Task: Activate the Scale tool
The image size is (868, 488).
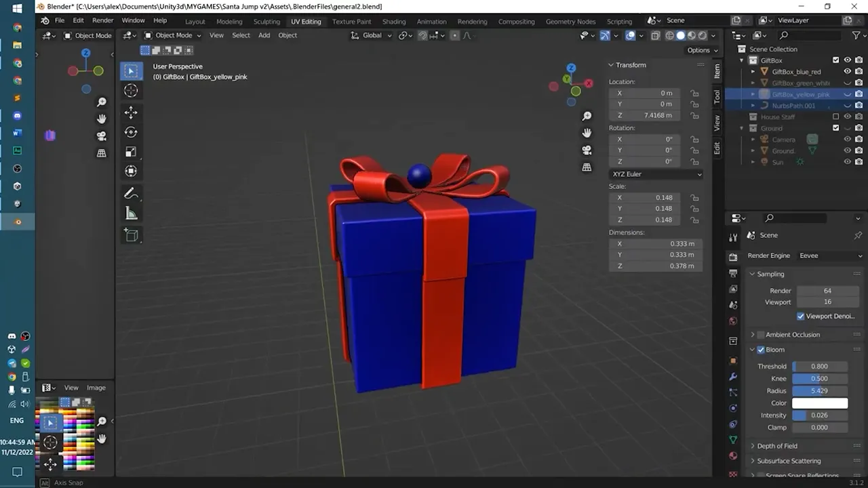Action: tap(132, 152)
